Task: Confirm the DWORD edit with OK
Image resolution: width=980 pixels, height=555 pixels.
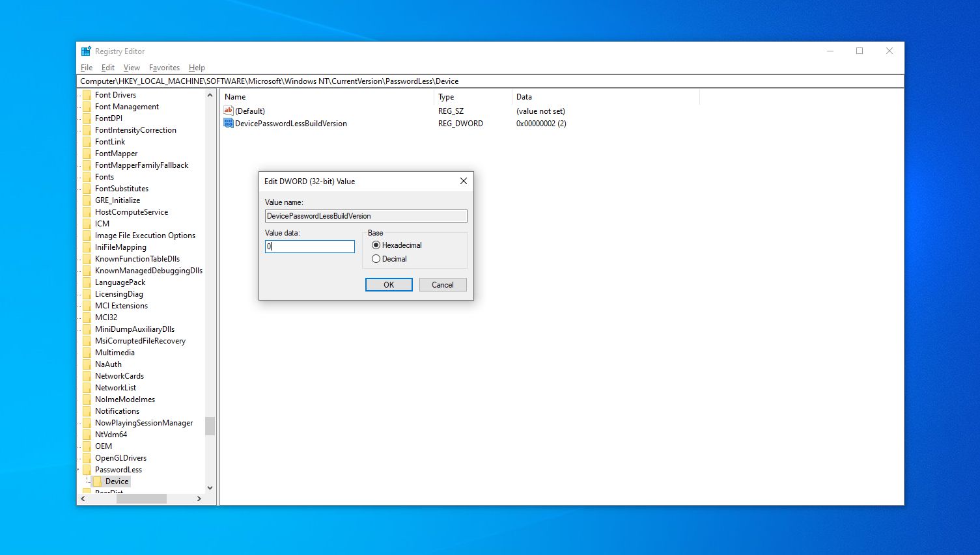Action: tap(389, 285)
